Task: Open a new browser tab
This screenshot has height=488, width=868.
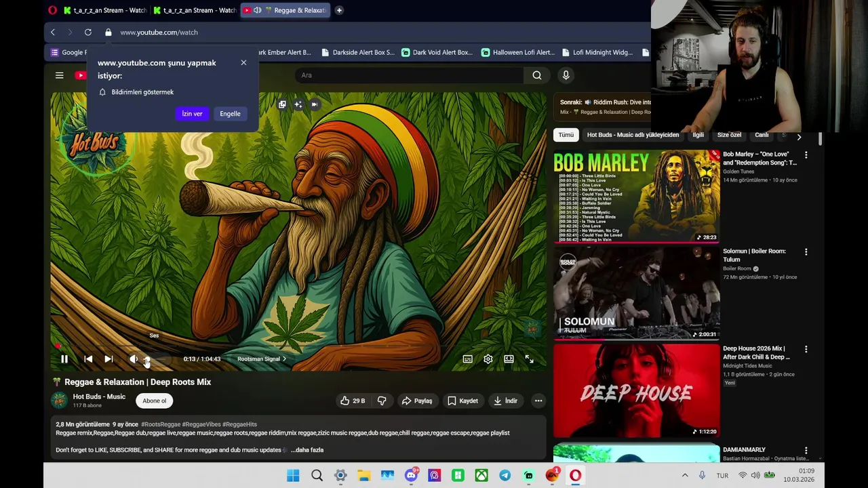Action: pos(339,10)
